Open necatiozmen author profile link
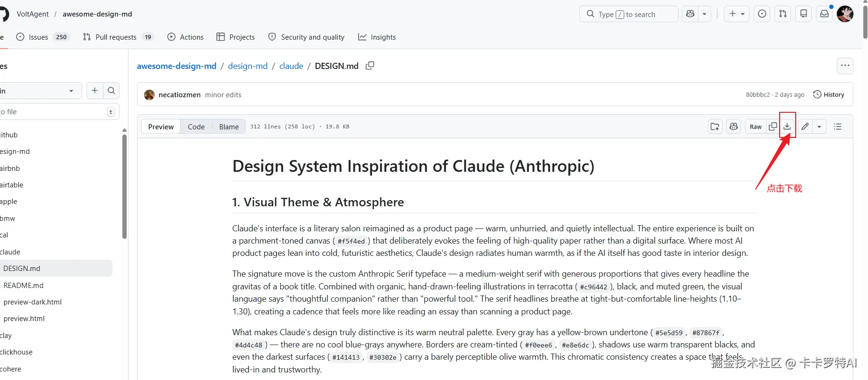 click(180, 95)
